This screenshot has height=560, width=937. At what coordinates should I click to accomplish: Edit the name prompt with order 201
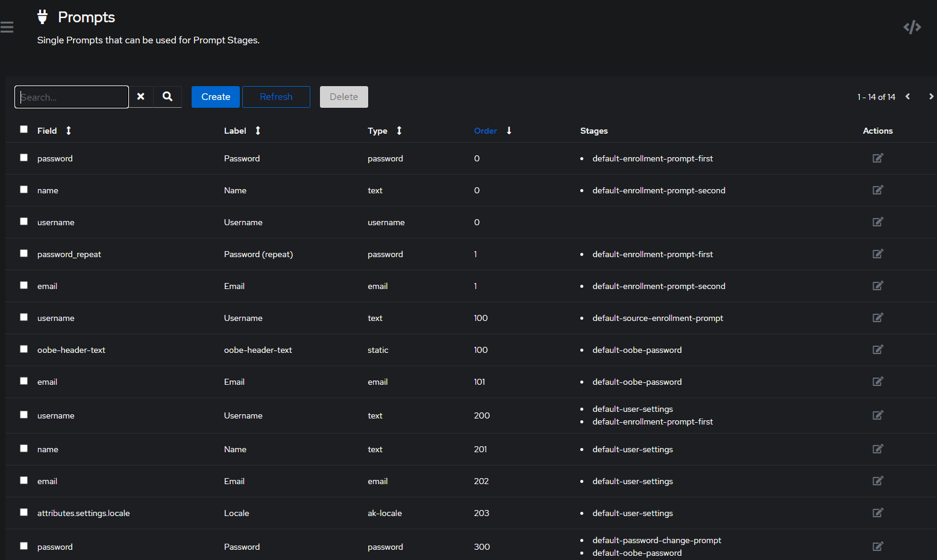(877, 449)
